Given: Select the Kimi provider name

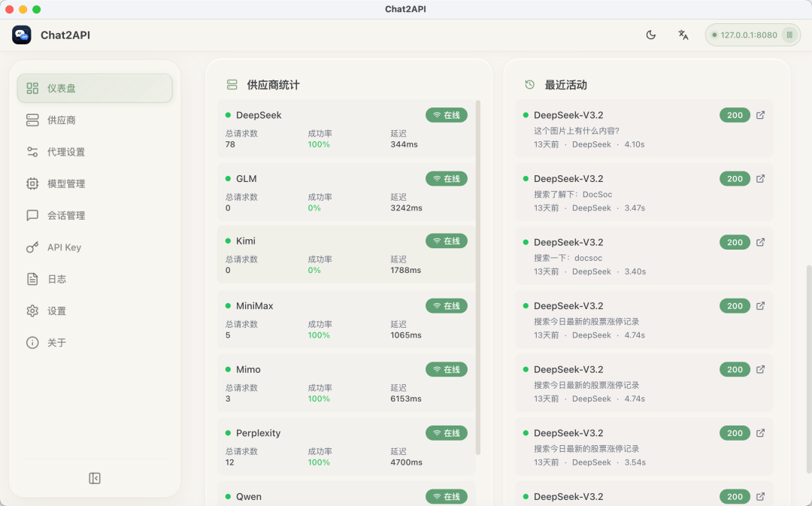Looking at the screenshot, I should pyautogui.click(x=245, y=241).
